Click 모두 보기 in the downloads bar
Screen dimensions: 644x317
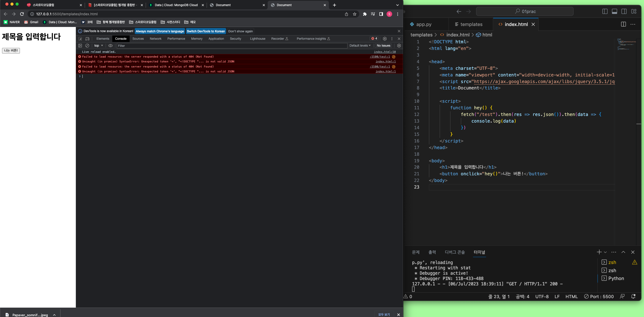384,314
